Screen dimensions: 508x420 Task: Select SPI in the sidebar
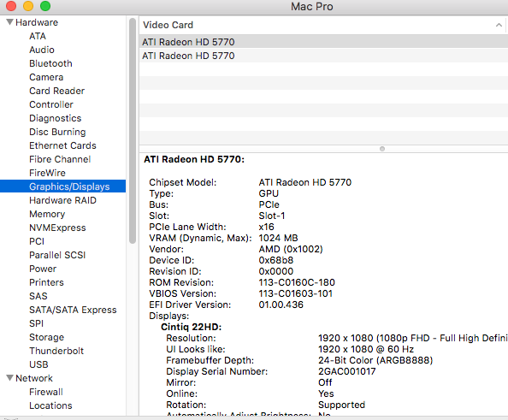pos(36,323)
